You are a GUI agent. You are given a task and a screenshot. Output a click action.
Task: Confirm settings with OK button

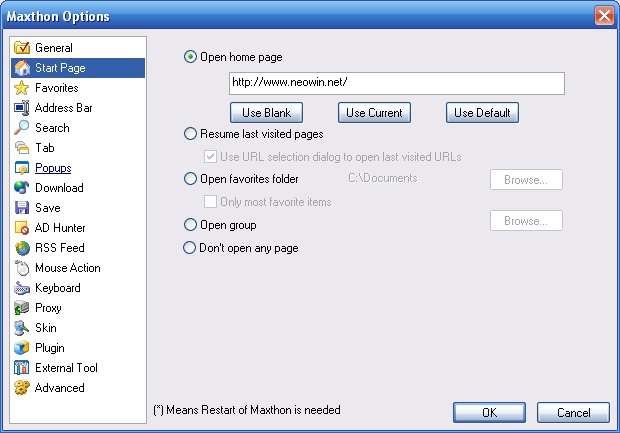[x=490, y=412]
